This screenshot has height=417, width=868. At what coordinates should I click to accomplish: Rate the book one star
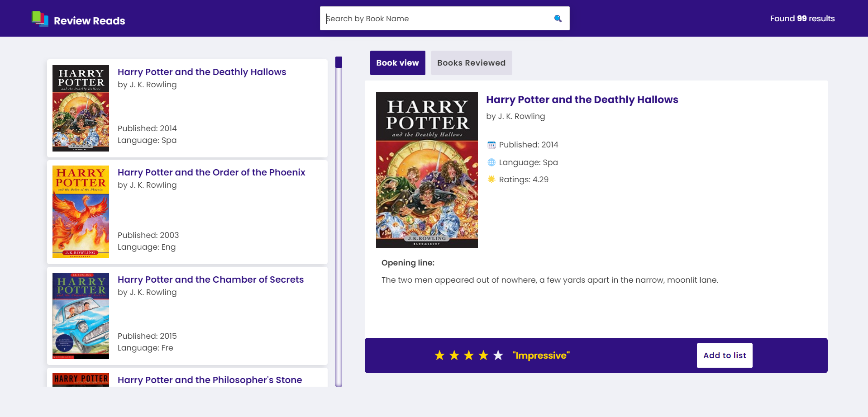point(439,355)
